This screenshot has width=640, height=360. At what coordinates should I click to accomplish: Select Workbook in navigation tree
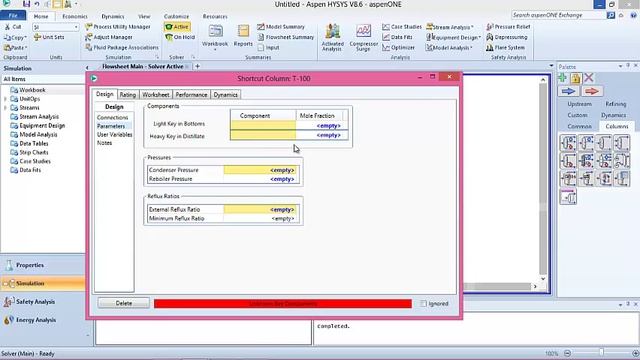point(32,90)
